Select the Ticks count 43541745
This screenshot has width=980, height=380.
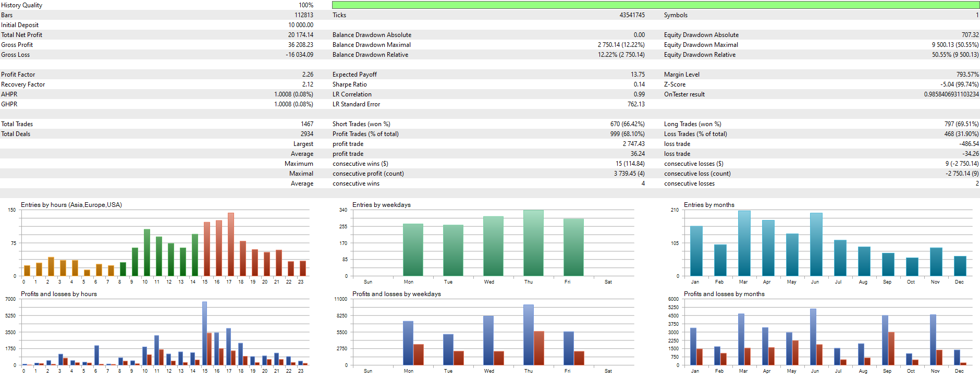632,15
